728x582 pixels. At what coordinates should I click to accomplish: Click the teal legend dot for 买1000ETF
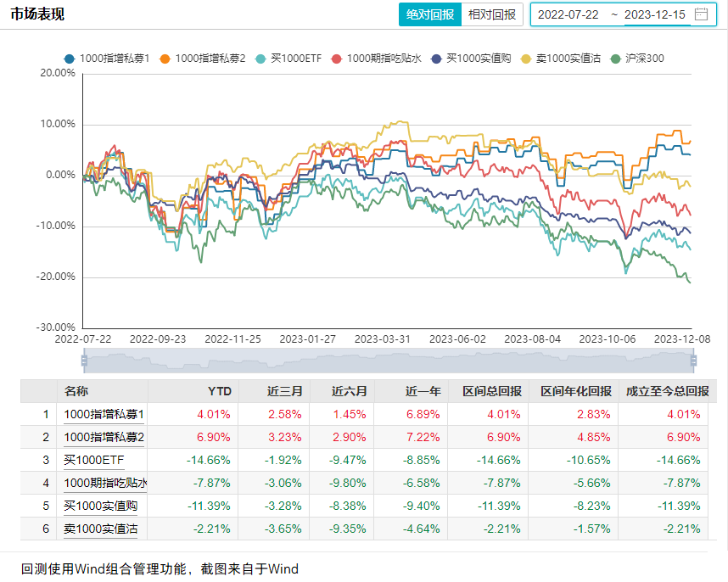pos(260,59)
